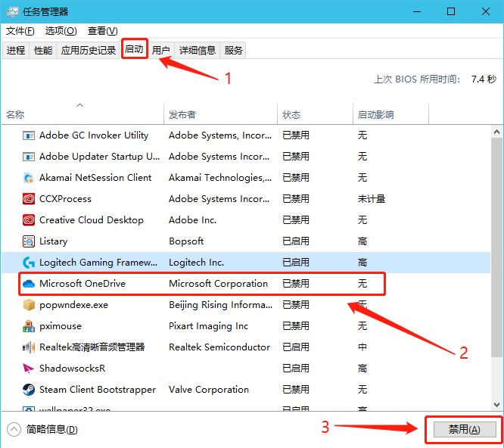Open the 文件(F) menu

(20, 31)
